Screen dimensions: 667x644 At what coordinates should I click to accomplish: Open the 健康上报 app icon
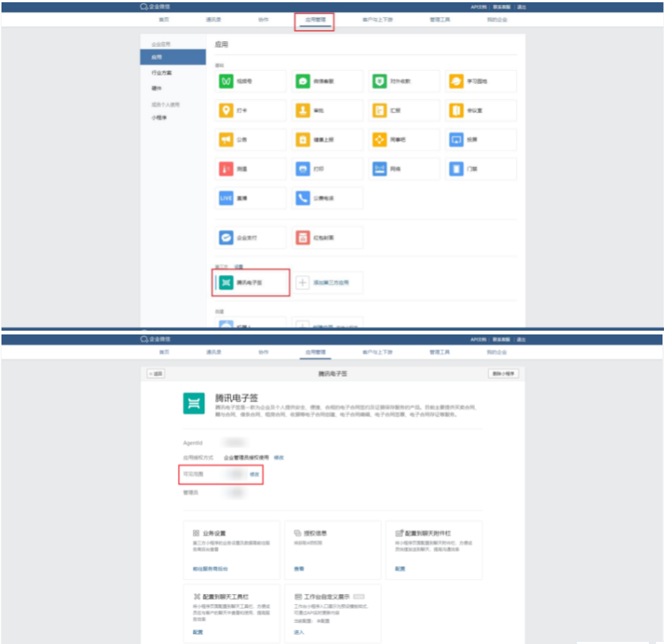pos(302,139)
